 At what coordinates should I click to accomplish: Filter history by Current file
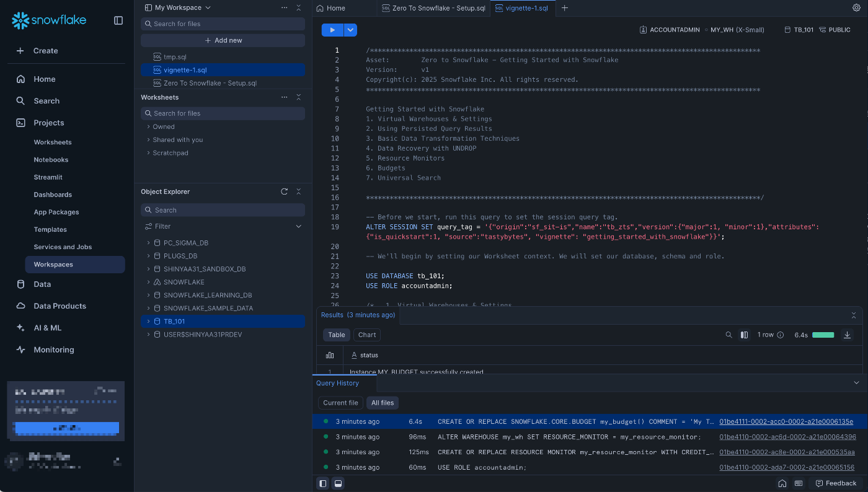click(x=340, y=403)
